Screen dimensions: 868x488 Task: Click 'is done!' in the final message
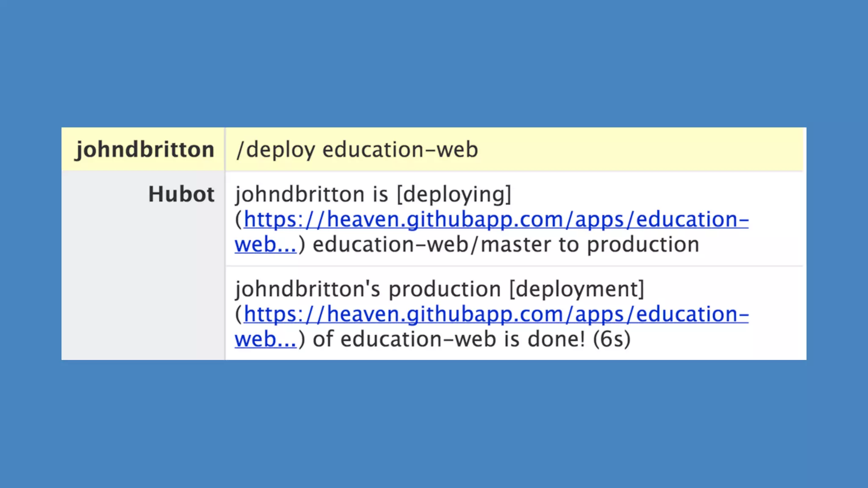[x=545, y=340]
